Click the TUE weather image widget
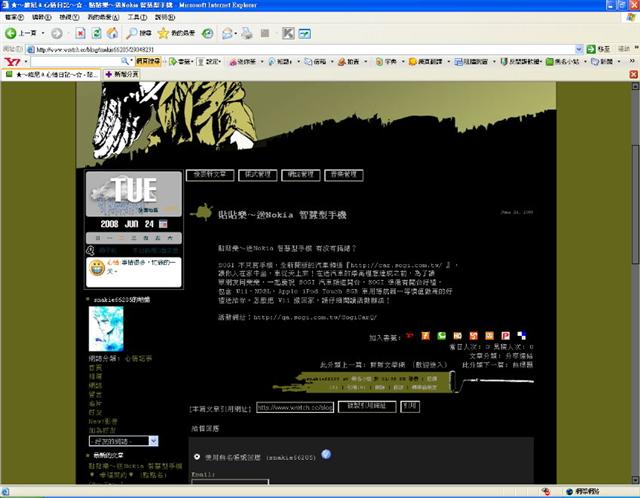The width and height of the screenshot is (640, 498). point(133,193)
